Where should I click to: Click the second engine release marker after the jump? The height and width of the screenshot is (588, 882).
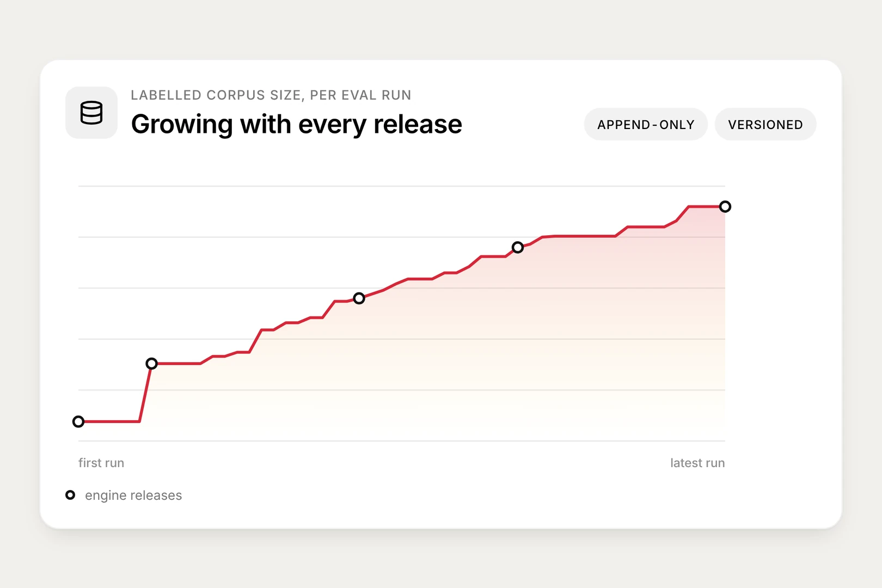pos(152,364)
